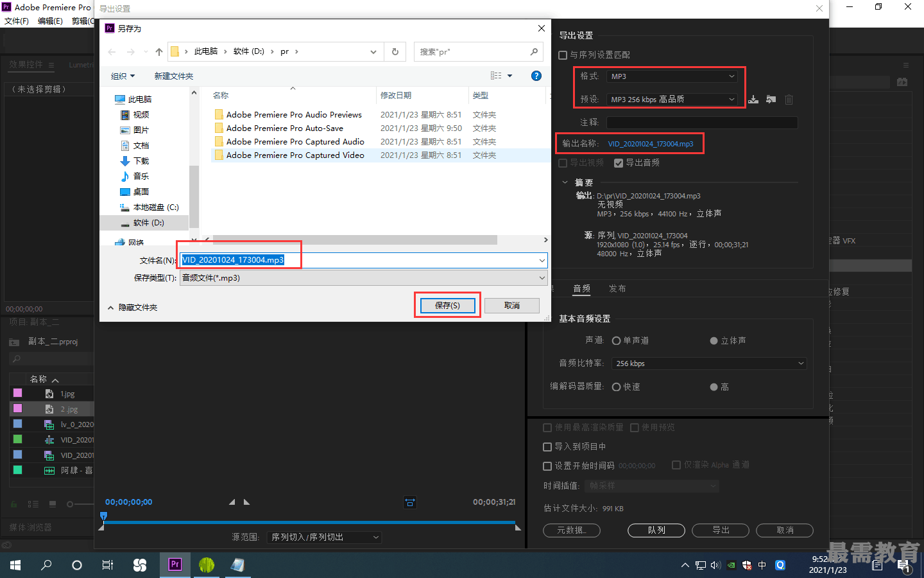This screenshot has height=578, width=924.
Task: Select 1.jpg in project panel
Action: [x=67, y=394]
